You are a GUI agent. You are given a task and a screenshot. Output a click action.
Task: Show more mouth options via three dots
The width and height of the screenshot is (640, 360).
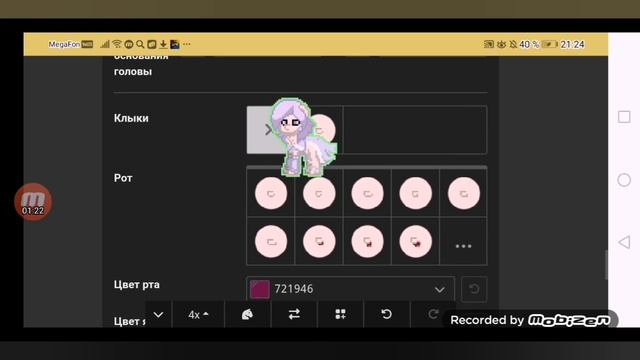click(463, 246)
